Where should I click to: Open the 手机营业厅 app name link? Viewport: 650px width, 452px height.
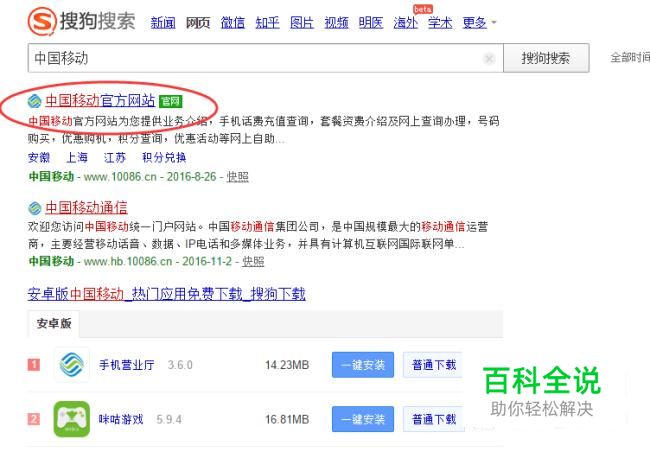pos(126,365)
